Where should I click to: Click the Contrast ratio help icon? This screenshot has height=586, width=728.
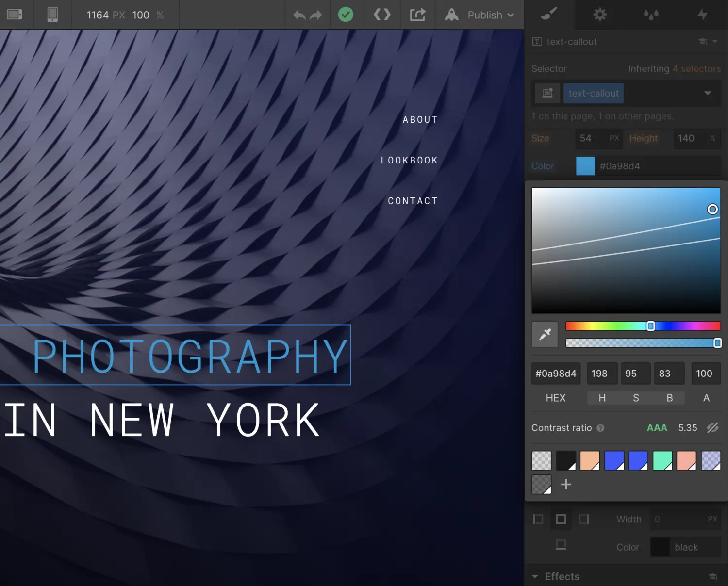click(x=600, y=428)
